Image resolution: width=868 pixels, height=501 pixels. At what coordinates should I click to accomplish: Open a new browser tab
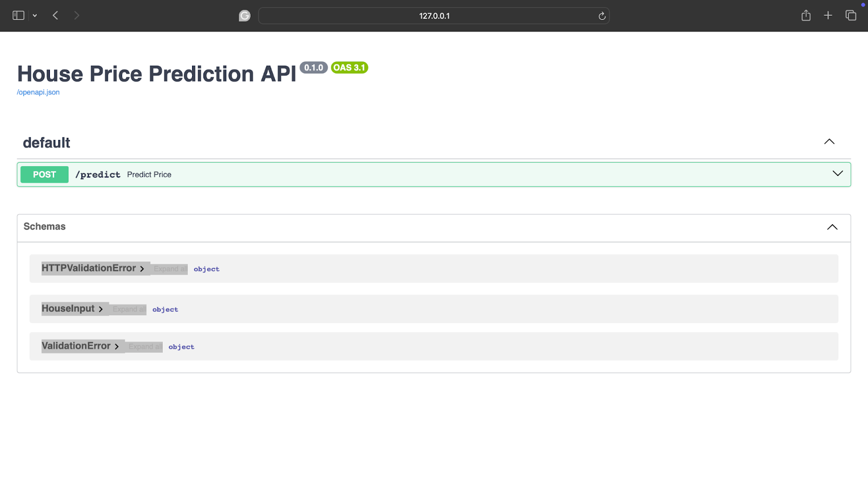(828, 15)
